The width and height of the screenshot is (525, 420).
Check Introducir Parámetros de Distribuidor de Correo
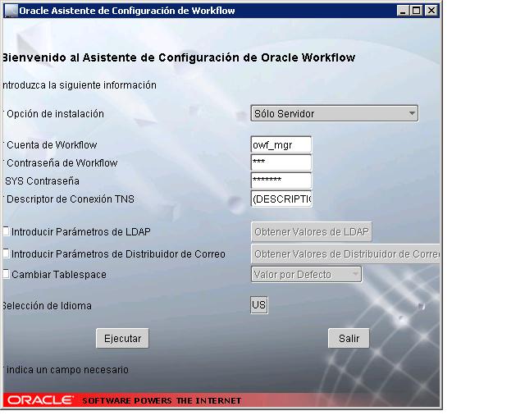[x=6, y=253]
